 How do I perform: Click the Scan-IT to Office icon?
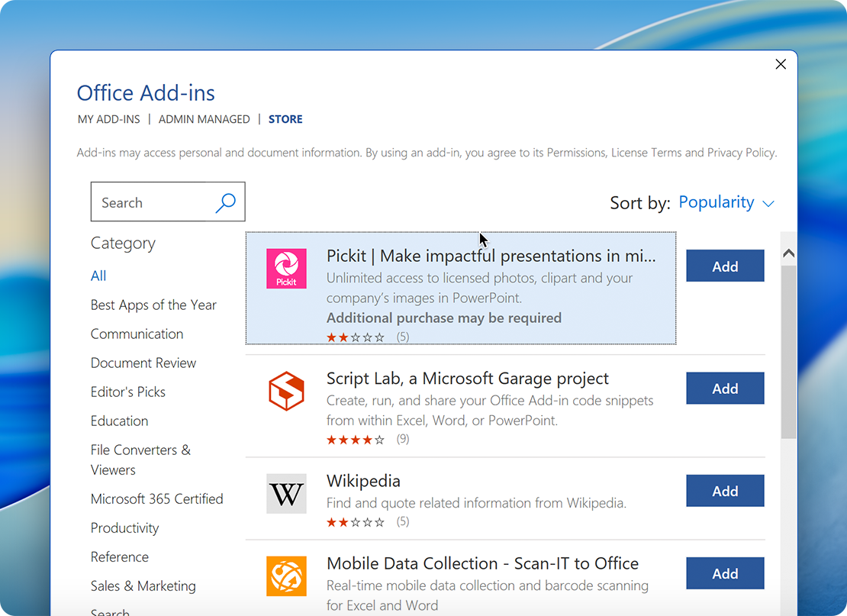(x=286, y=576)
